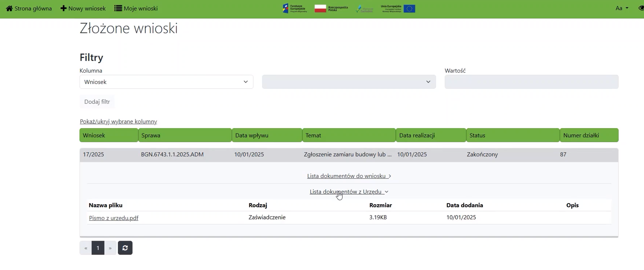The image size is (644, 270).
Task: Click the Fundusze Europejskie logo
Action: pos(295,8)
